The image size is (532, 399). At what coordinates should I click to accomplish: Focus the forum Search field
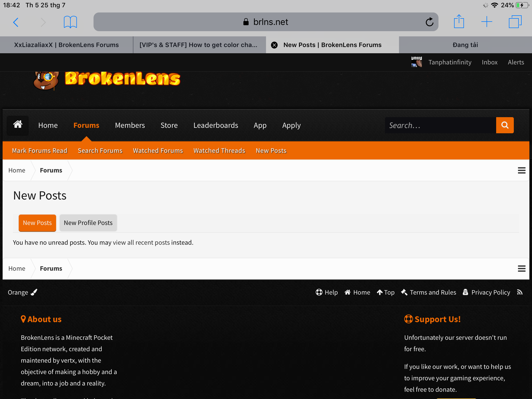tap(441, 125)
